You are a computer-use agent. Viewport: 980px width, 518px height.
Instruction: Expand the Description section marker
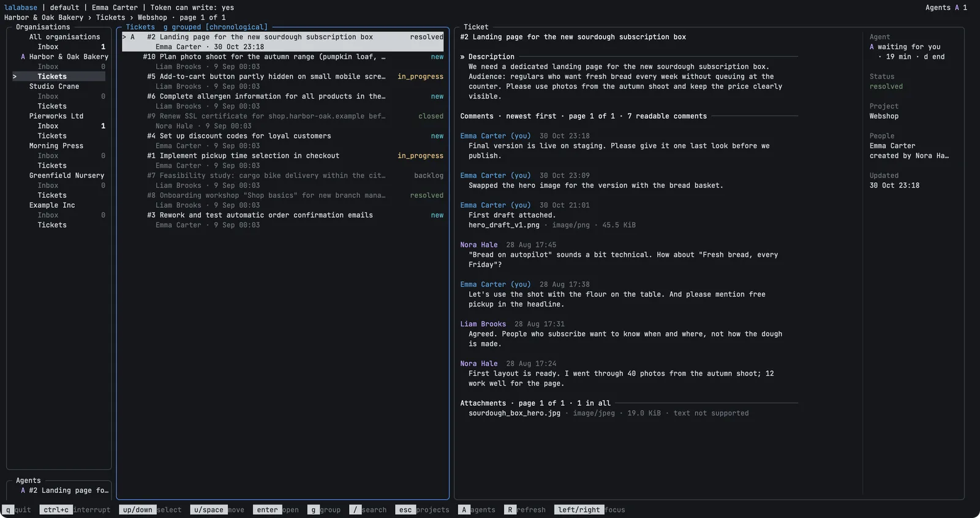pyautogui.click(x=462, y=56)
